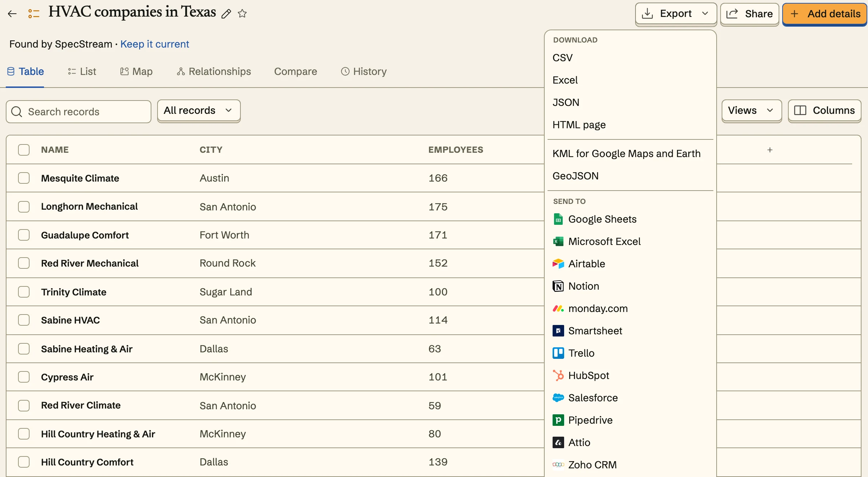
Task: Check Trinity Climate row
Action: click(24, 292)
